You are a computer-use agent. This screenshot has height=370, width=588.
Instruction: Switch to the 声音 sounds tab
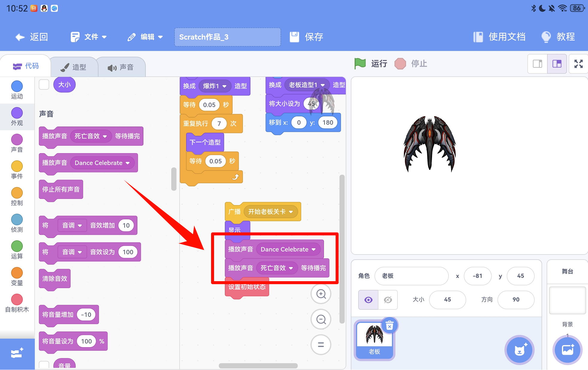click(x=121, y=67)
